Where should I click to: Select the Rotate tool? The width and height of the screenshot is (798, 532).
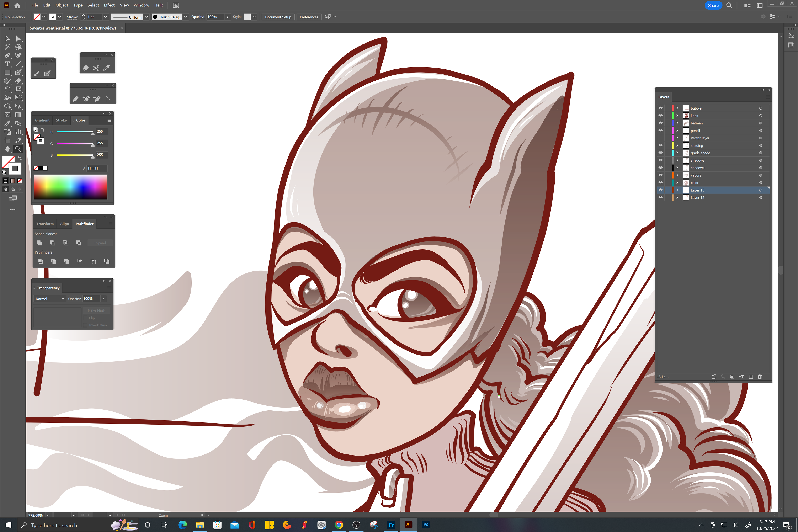[x=7, y=90]
